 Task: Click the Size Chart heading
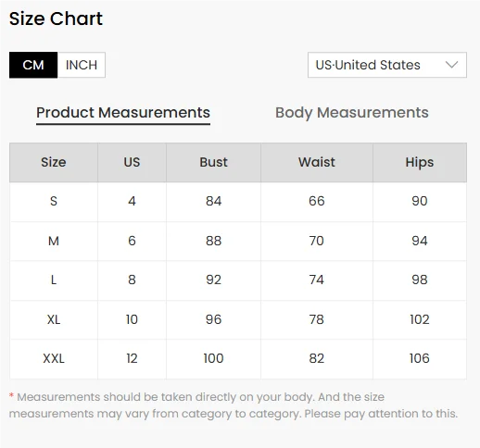tap(56, 19)
